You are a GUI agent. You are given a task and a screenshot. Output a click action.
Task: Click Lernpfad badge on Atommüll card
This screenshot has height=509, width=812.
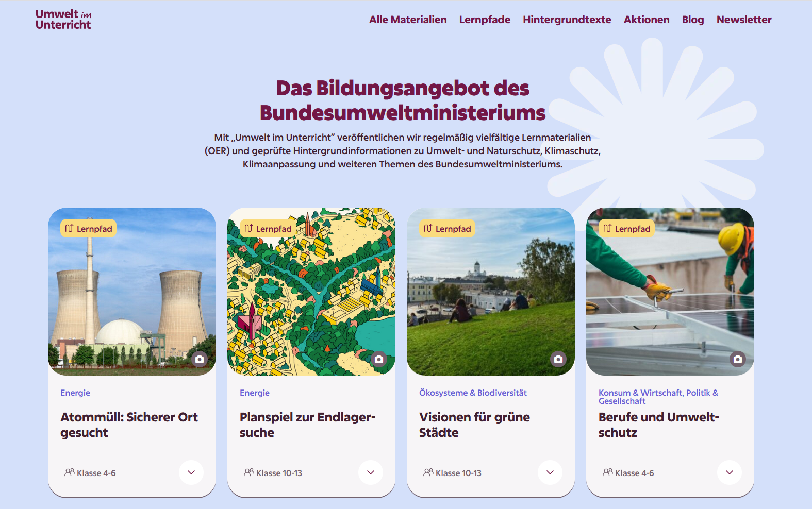click(89, 229)
